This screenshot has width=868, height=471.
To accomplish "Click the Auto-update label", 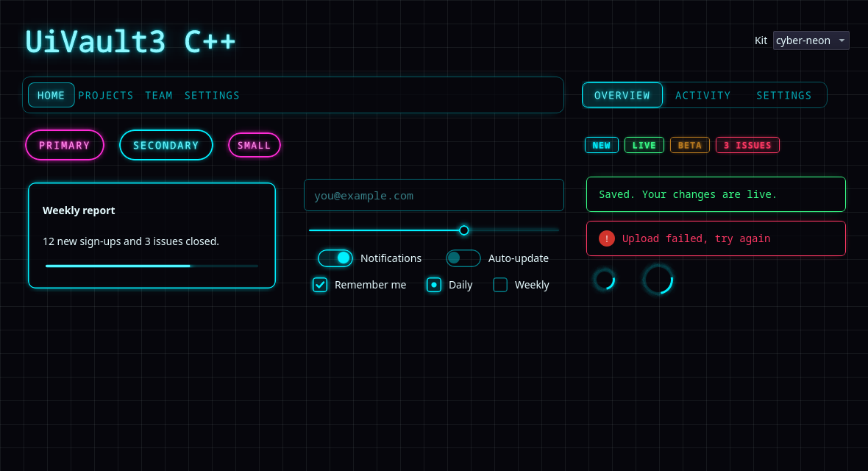I will [x=518, y=258].
